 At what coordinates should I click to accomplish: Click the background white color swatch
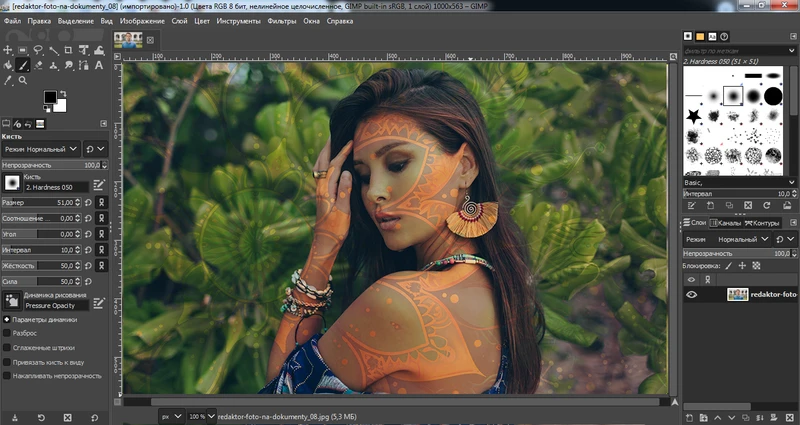[61, 107]
